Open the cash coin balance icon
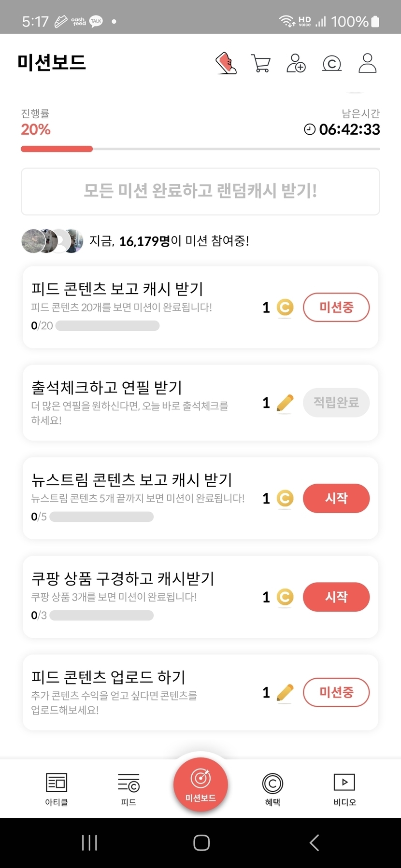The image size is (401, 868). pyautogui.click(x=332, y=63)
